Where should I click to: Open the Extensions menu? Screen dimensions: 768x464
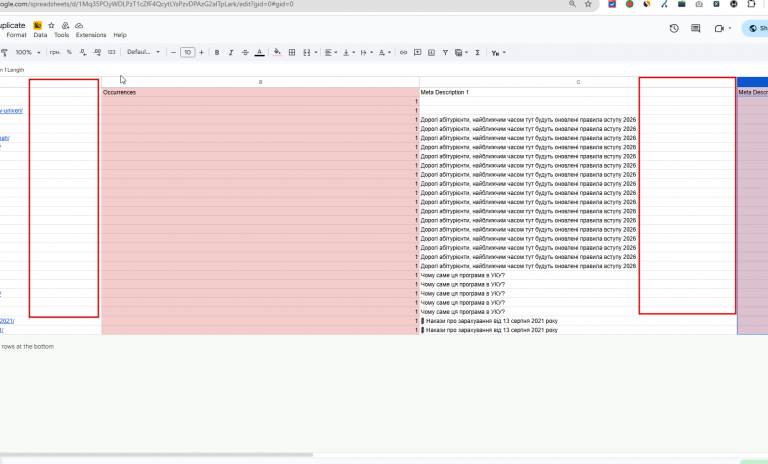coord(91,35)
